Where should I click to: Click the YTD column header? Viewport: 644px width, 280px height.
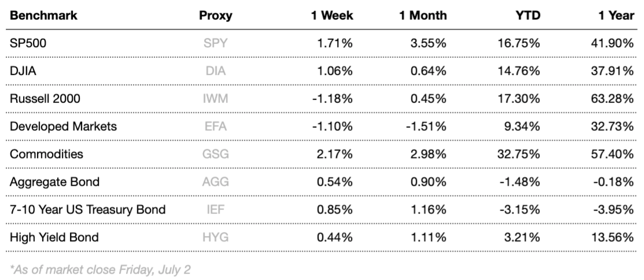[528, 16]
